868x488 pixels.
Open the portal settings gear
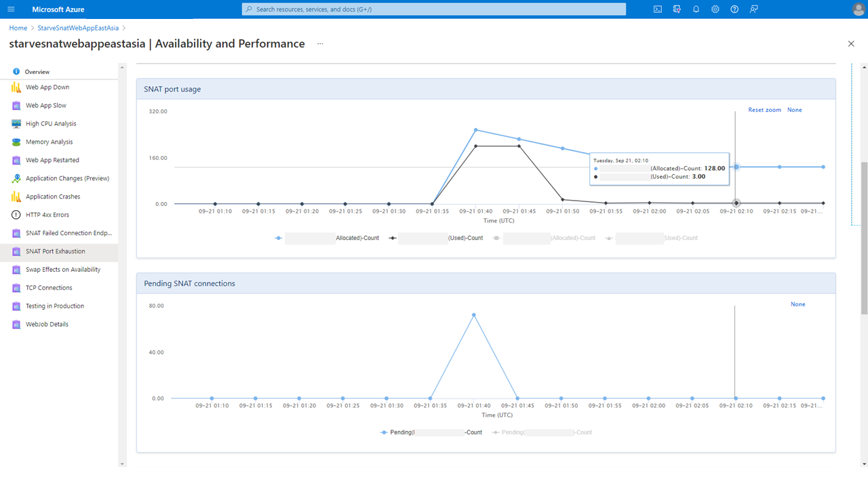click(715, 9)
